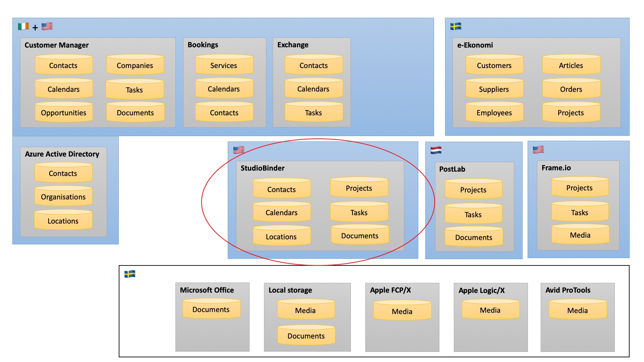Select the Media cylinder in Apple FCP/X

click(x=402, y=310)
